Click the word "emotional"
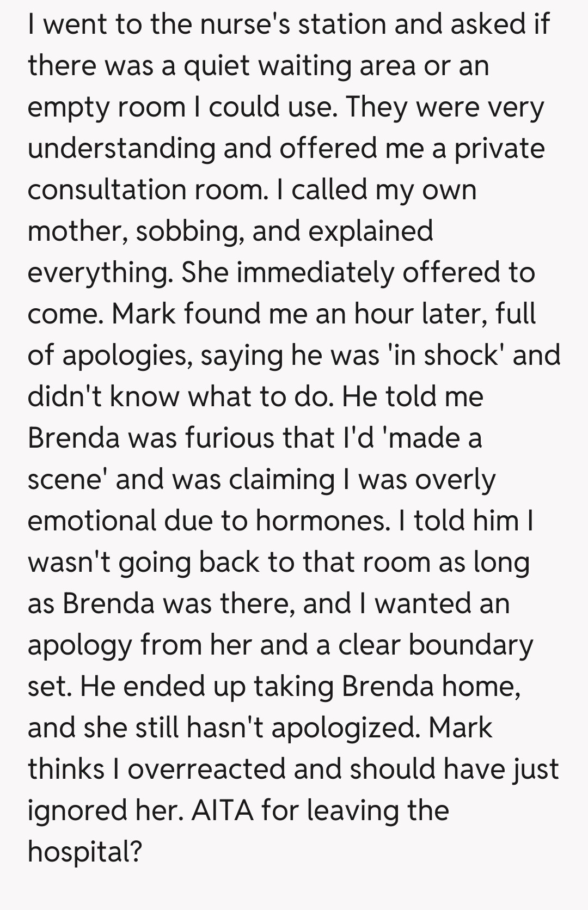 (91, 521)
